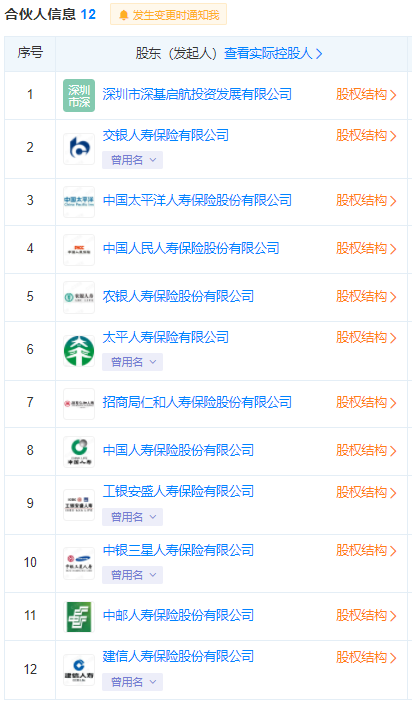The height and width of the screenshot is (704, 412).
Task: Click 中邮人寿 green postal logo
Action: (x=79, y=616)
